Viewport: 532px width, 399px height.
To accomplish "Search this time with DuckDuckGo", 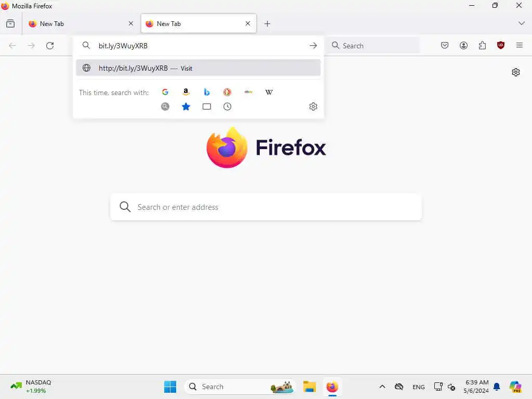I will [228, 92].
